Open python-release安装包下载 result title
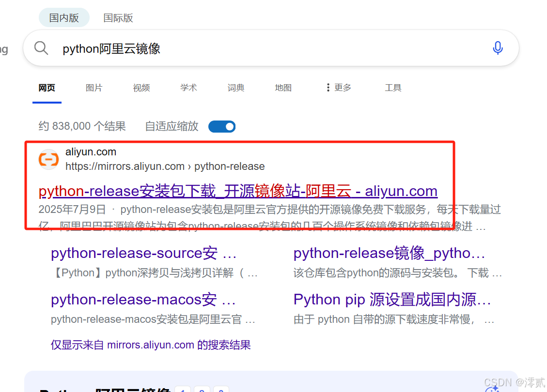 [238, 191]
